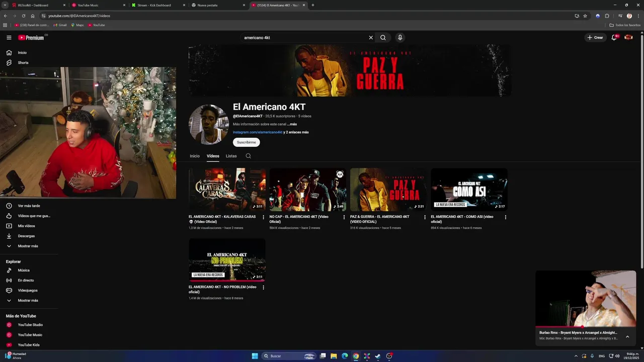644x362 pixels.
Task: Open the YouTube account avatar menu
Action: point(628,38)
